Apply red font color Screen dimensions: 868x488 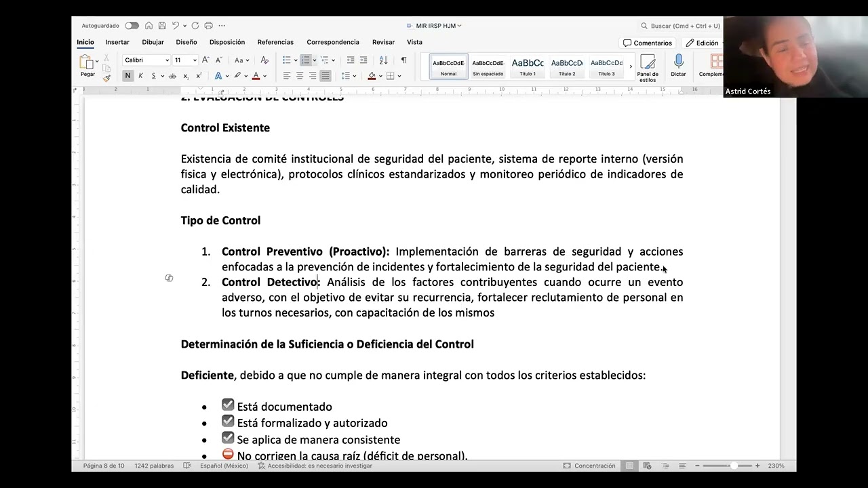(256, 76)
